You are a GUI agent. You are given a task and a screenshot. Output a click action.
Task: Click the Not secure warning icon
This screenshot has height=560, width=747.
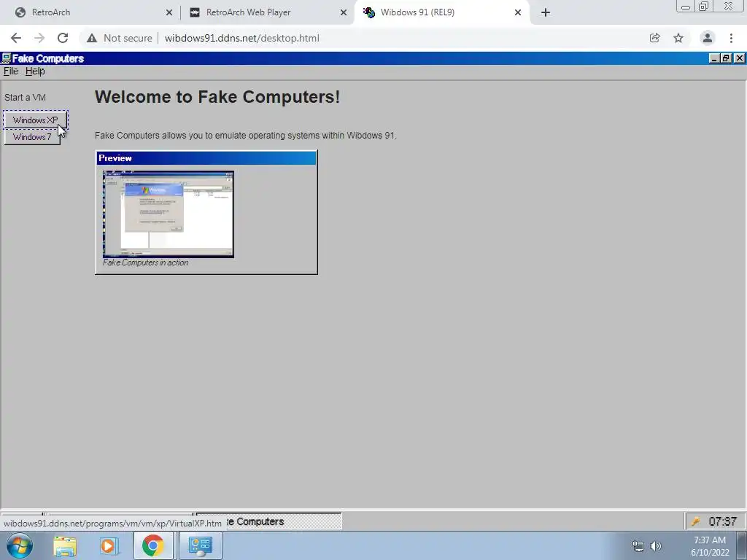click(92, 38)
